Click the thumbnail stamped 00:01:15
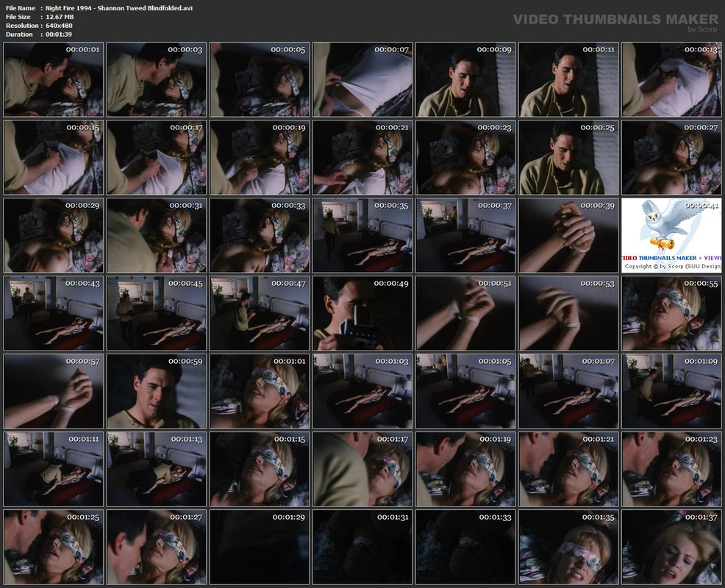The height and width of the screenshot is (588, 725). click(x=260, y=469)
